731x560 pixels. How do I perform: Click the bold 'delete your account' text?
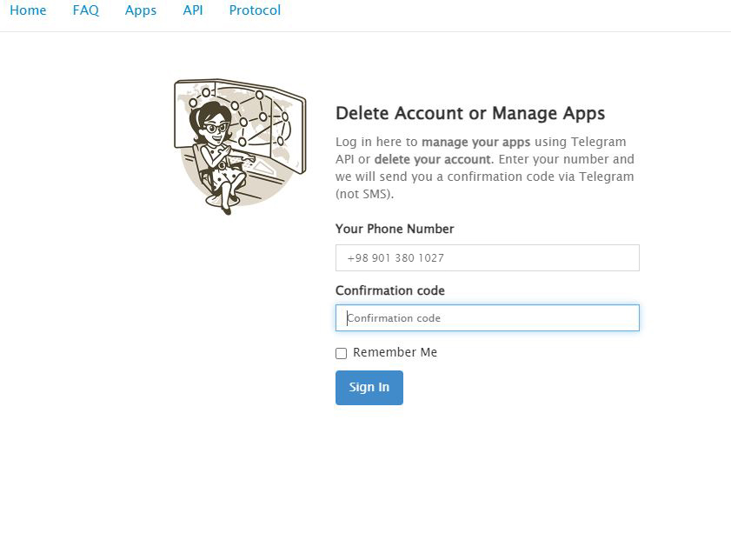433,159
